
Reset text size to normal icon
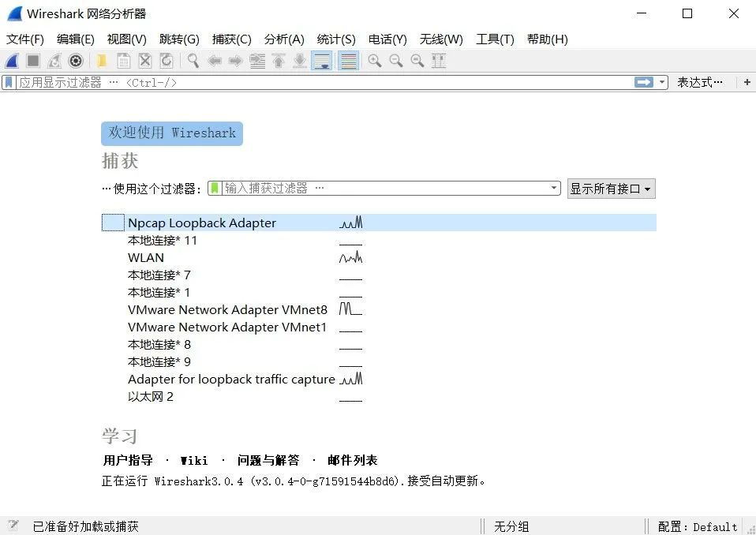click(417, 61)
